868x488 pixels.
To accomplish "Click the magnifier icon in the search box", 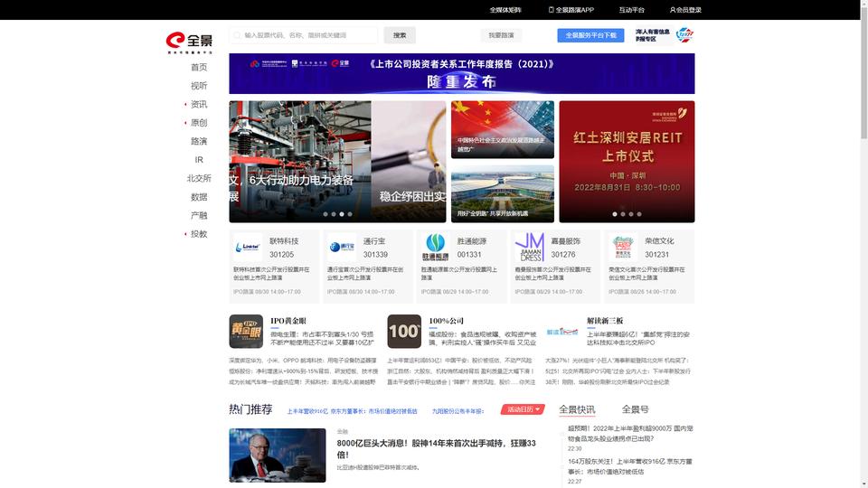I will click(x=238, y=35).
